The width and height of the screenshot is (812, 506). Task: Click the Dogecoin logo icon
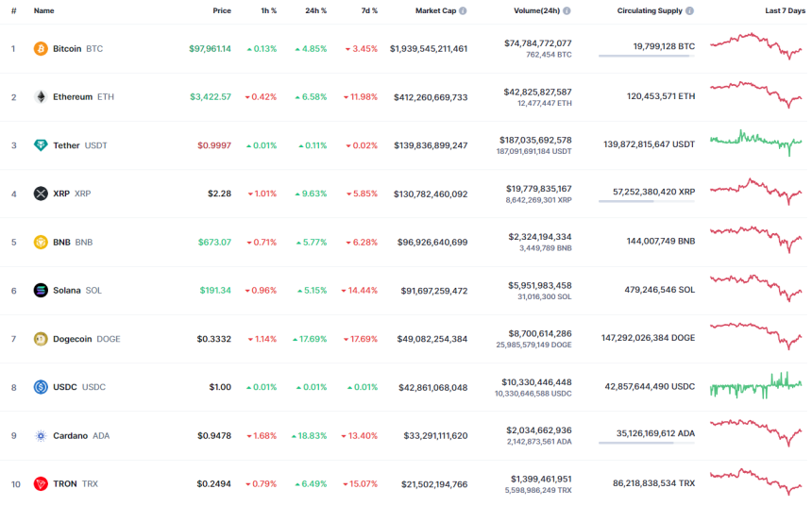coord(41,339)
